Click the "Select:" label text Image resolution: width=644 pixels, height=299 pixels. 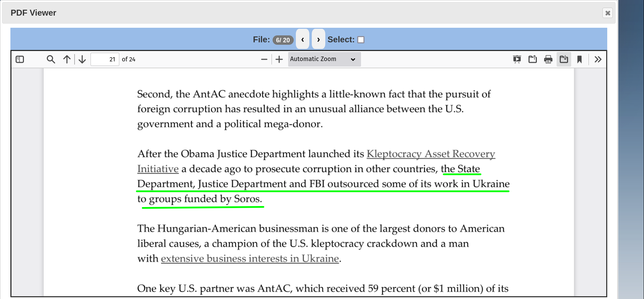[341, 40]
